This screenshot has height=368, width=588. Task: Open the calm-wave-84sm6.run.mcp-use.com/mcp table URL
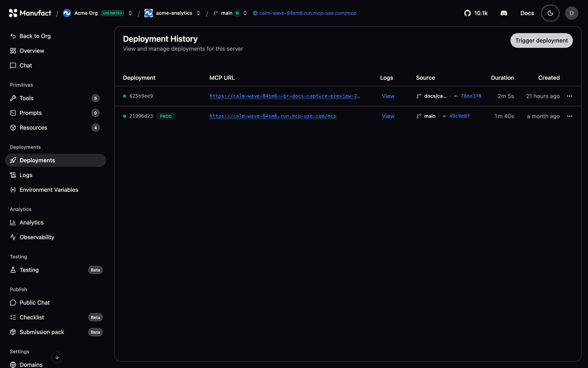[273, 116]
